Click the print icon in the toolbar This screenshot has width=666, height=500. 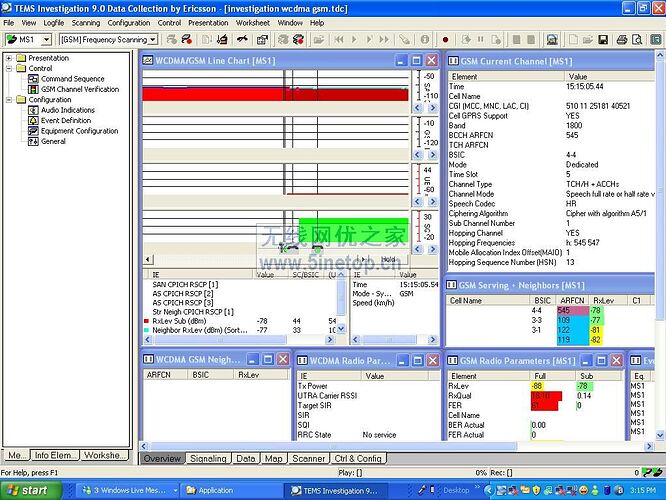click(621, 39)
